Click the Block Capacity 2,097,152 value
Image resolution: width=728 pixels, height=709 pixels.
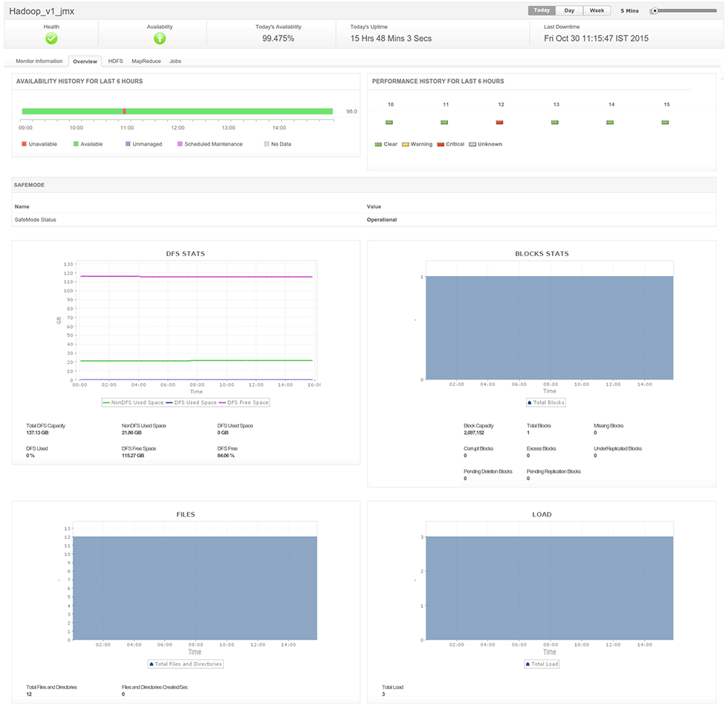tap(474, 433)
